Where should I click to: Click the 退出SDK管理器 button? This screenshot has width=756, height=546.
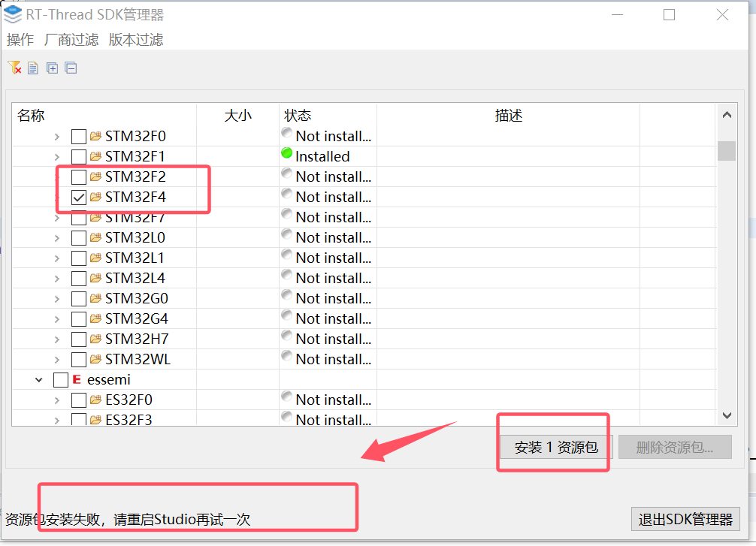point(685,519)
